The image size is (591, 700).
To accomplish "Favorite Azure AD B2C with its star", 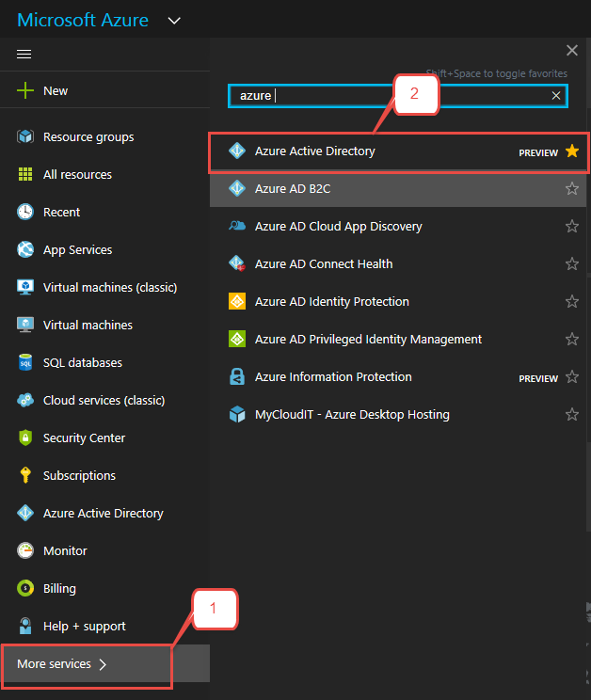I will [x=572, y=189].
